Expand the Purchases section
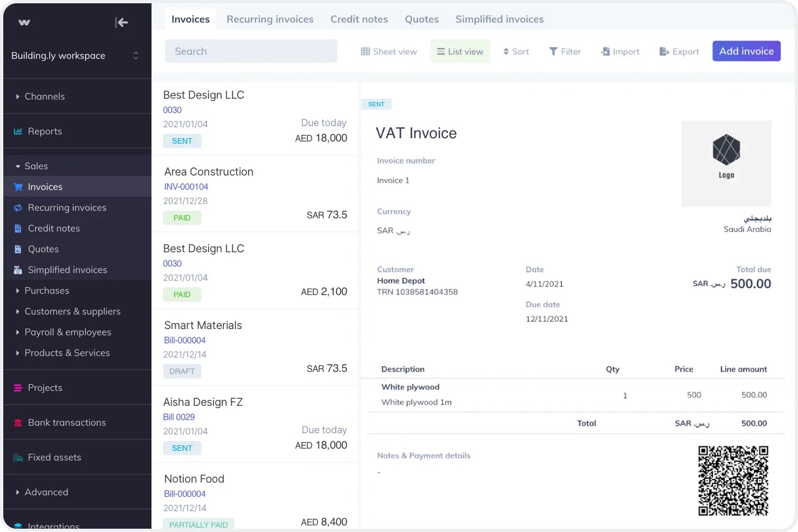This screenshot has width=798, height=532. point(47,291)
